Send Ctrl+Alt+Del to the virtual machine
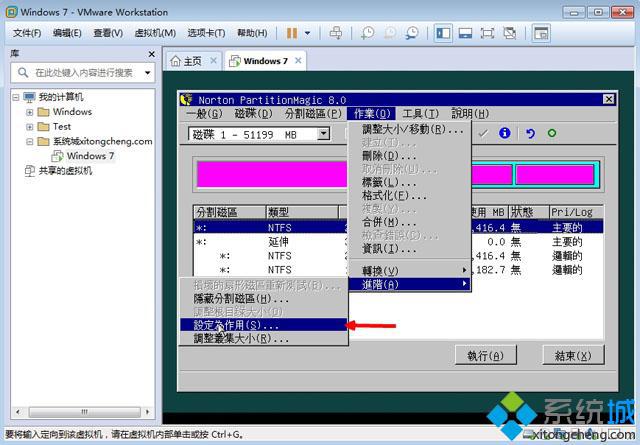Viewport: 640px width, 445px height. (x=336, y=33)
